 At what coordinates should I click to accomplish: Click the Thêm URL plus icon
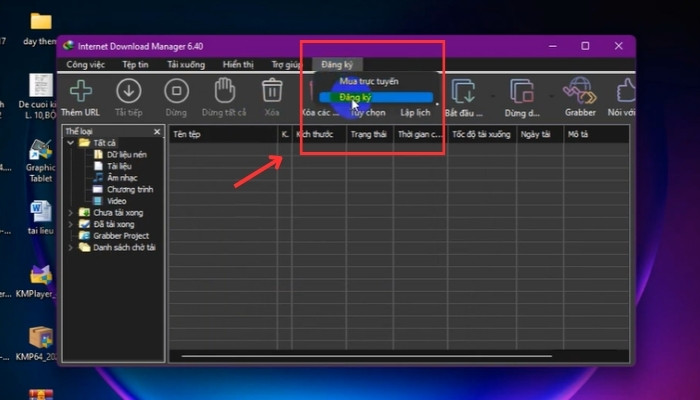[x=81, y=91]
